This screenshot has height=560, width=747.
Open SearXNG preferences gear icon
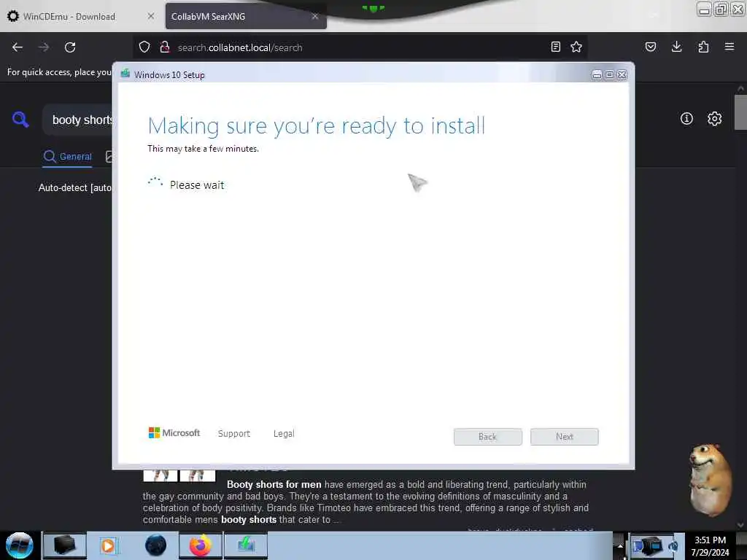tap(715, 119)
